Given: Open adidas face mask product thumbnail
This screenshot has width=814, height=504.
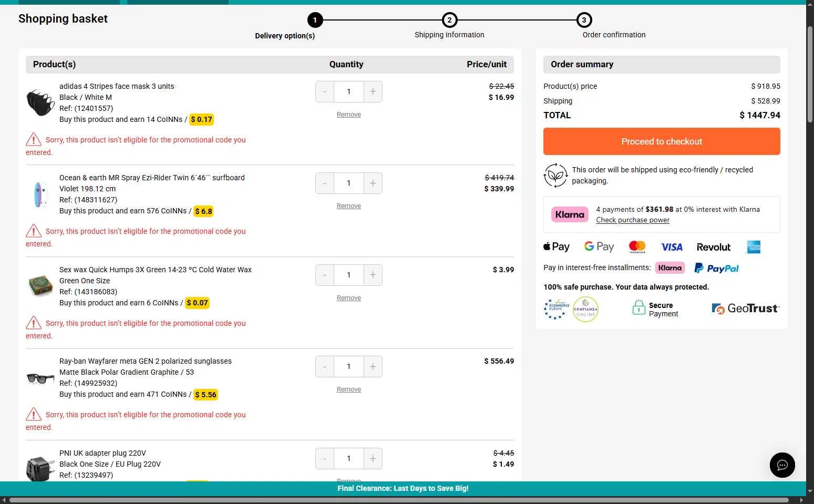Looking at the screenshot, I should (x=40, y=102).
